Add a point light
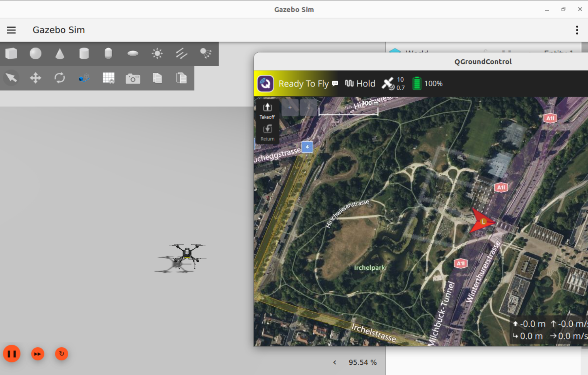The image size is (588, 375). pyautogui.click(x=157, y=54)
